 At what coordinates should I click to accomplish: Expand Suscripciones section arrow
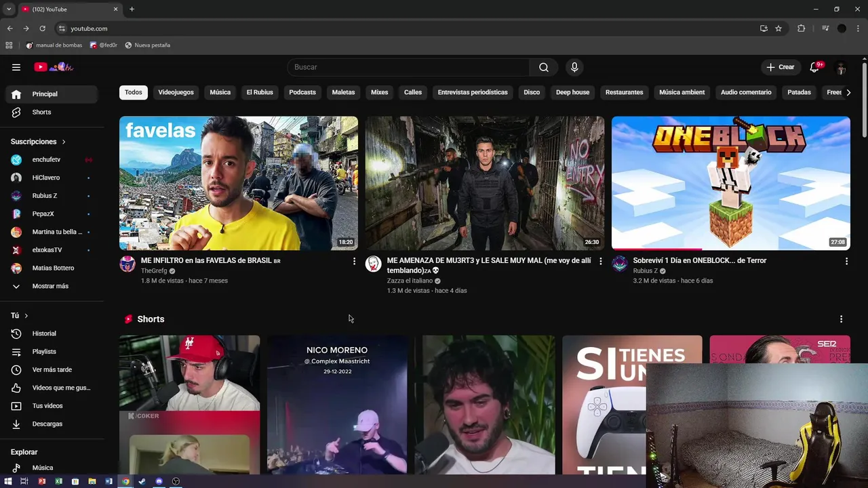click(64, 142)
